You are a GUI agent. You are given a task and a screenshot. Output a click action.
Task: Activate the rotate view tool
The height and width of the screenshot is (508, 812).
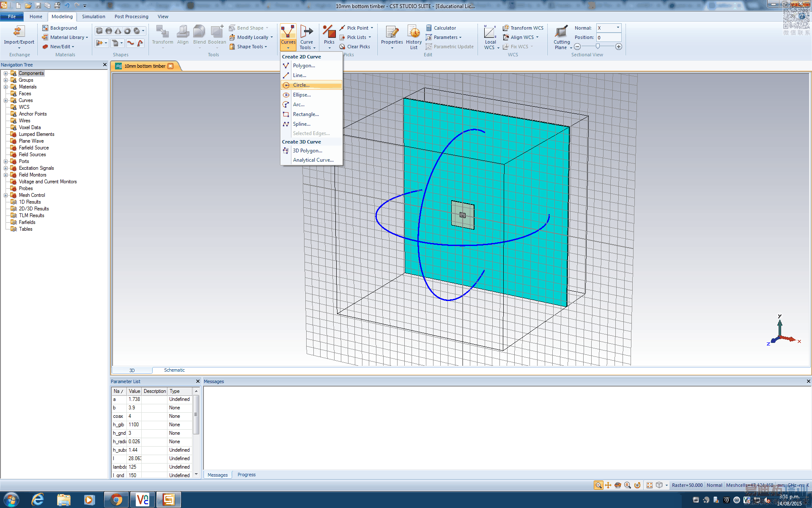click(618, 485)
